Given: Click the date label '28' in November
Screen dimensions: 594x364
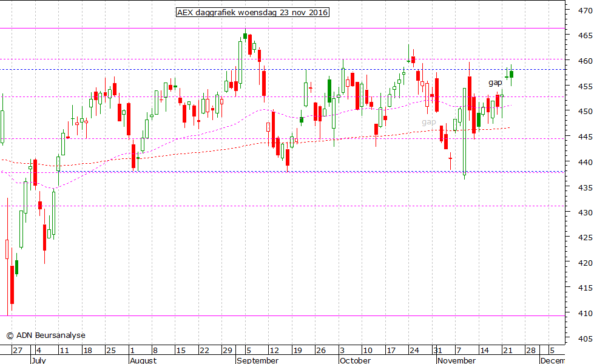Looking at the screenshot, I should [x=531, y=351].
